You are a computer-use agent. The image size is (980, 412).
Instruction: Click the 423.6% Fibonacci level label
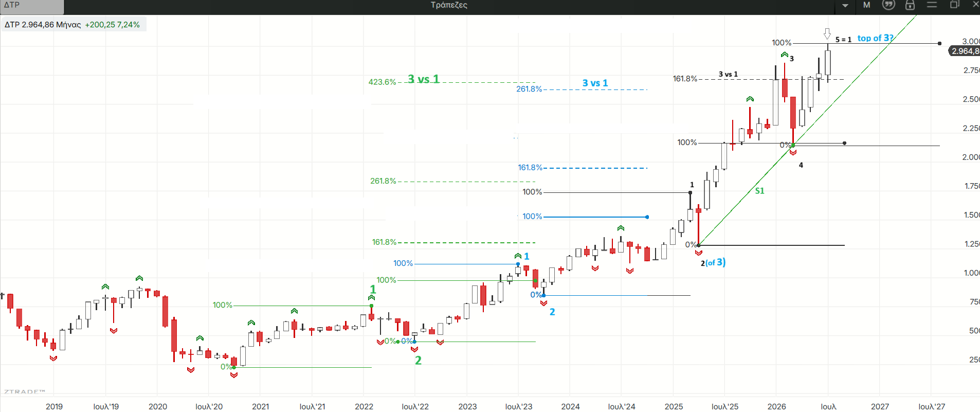click(x=382, y=82)
